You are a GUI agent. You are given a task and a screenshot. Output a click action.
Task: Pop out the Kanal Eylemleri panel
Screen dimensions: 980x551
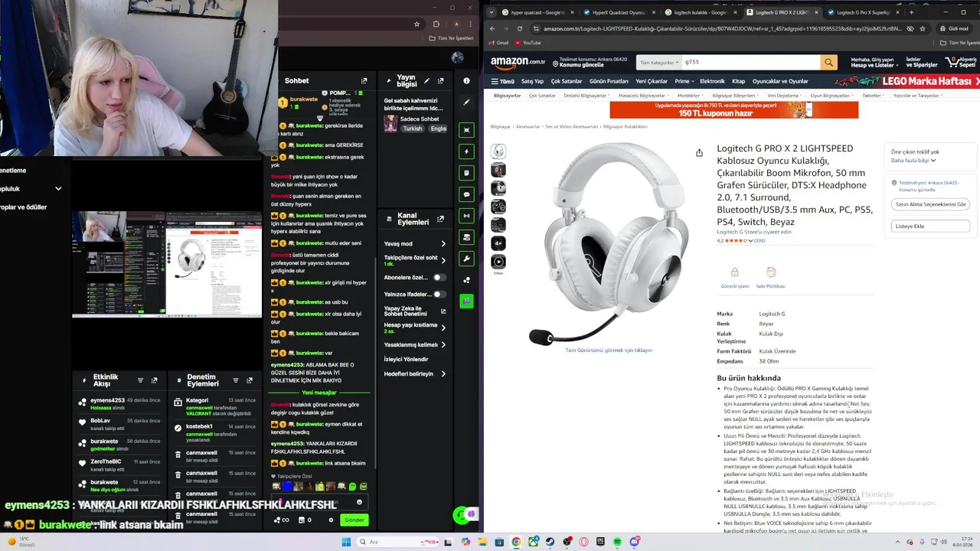pos(440,220)
